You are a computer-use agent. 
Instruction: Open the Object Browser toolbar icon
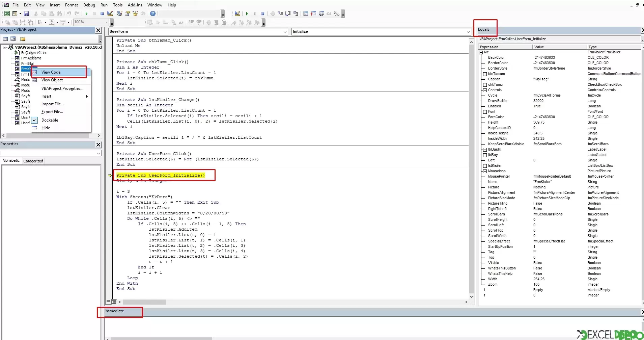tap(135, 14)
